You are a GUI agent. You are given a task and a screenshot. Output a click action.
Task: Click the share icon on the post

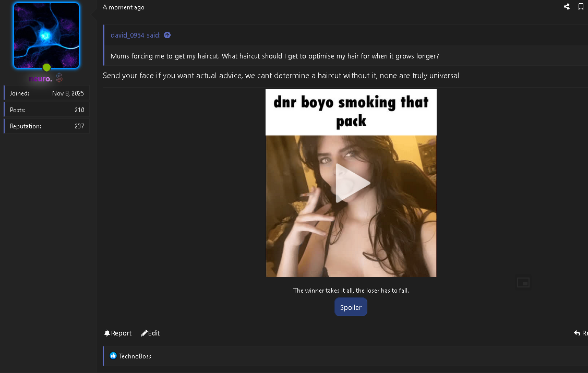(567, 6)
